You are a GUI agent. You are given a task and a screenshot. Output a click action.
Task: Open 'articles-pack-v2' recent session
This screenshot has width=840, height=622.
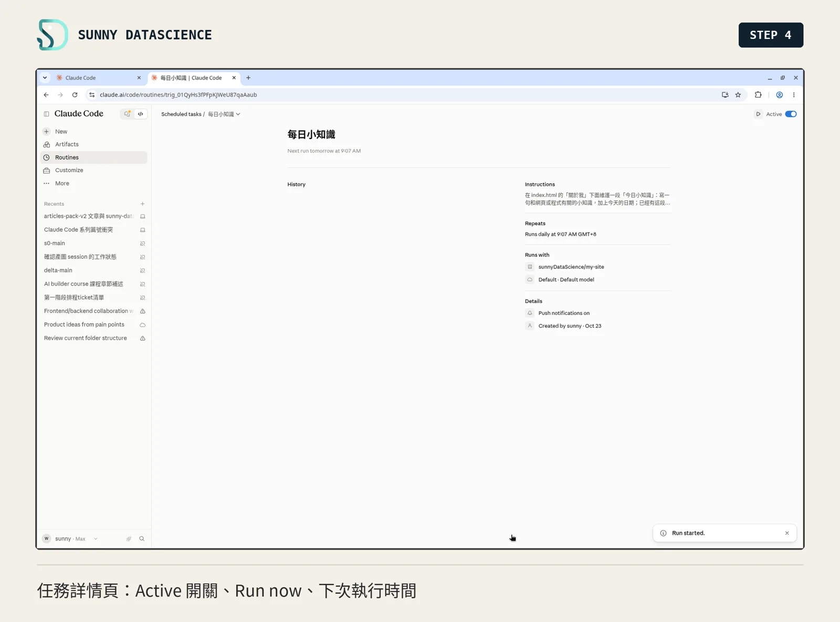pyautogui.click(x=94, y=216)
